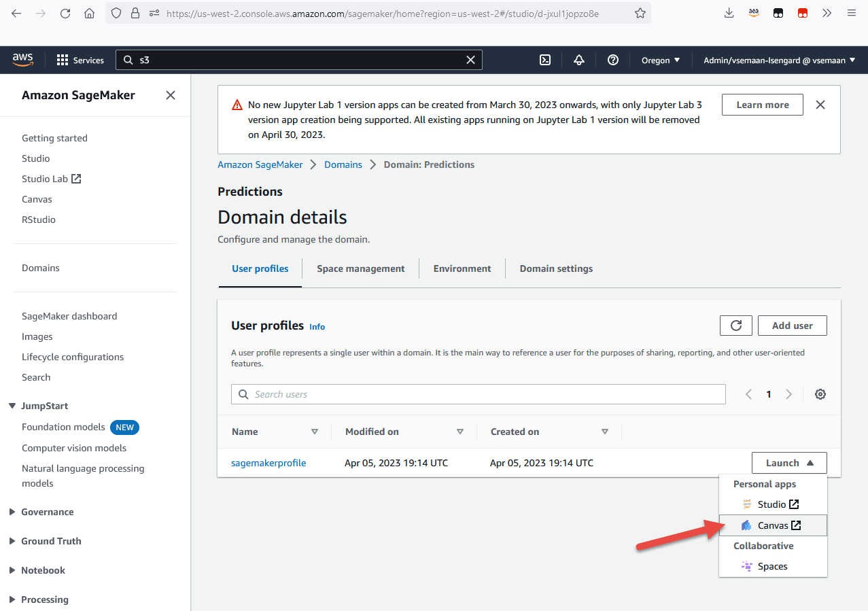Expand the Ground Truth section
868x611 pixels.
click(x=12, y=541)
